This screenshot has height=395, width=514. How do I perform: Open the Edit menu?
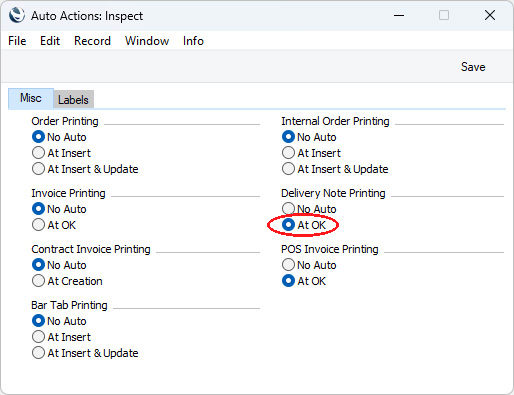50,41
